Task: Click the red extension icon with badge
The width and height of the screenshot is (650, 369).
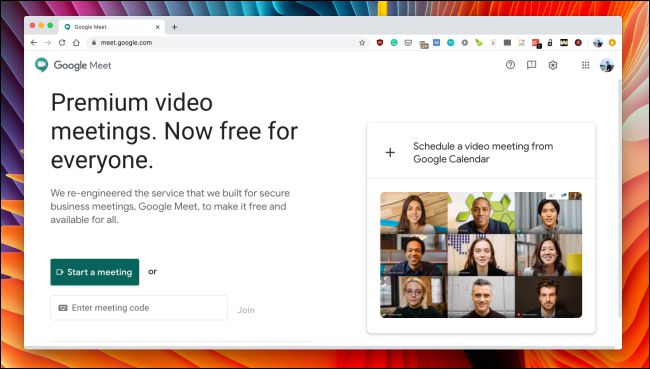Action: pyautogui.click(x=536, y=43)
